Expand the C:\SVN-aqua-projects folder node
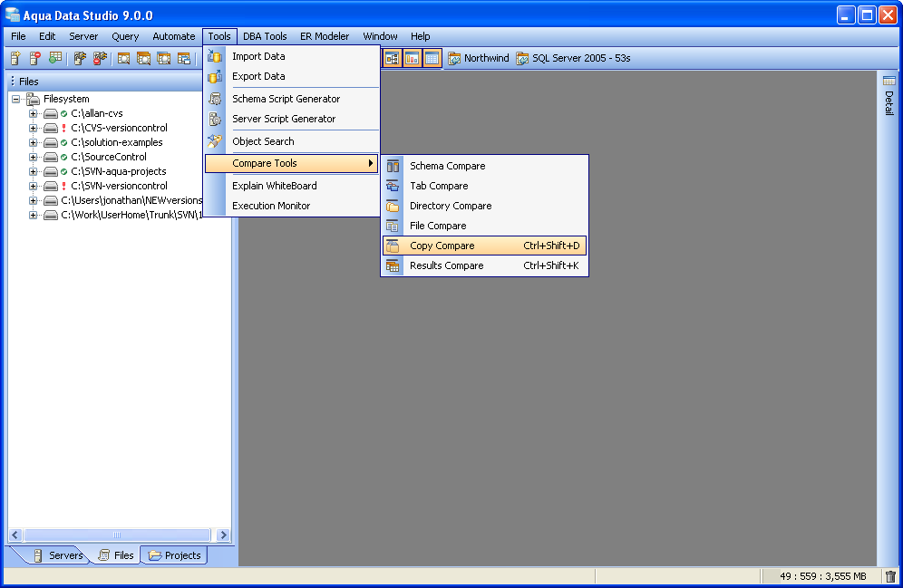This screenshot has width=903, height=588. (33, 171)
